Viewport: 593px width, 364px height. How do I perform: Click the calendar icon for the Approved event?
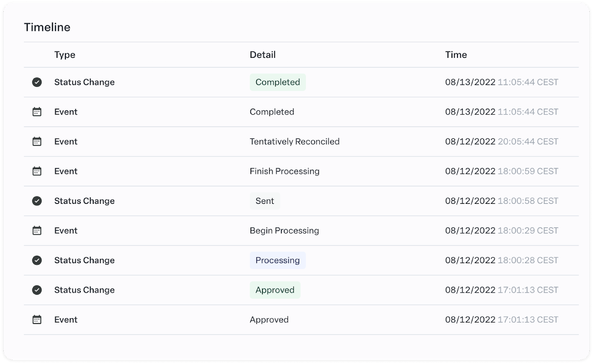[37, 320]
